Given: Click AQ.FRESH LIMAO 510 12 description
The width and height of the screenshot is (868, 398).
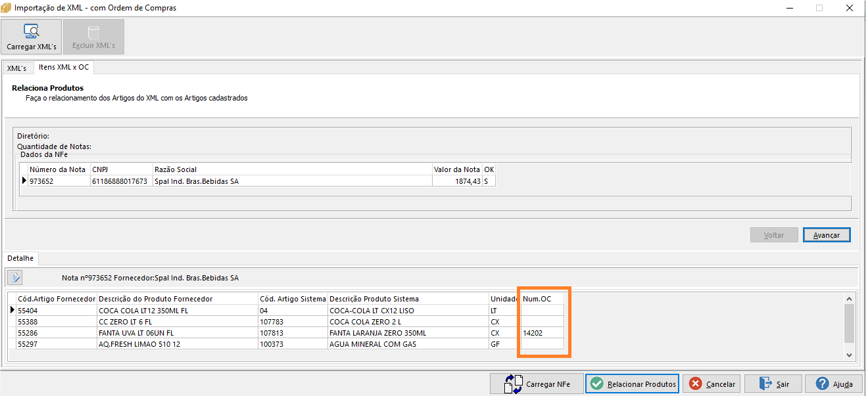Looking at the screenshot, I should (177, 344).
